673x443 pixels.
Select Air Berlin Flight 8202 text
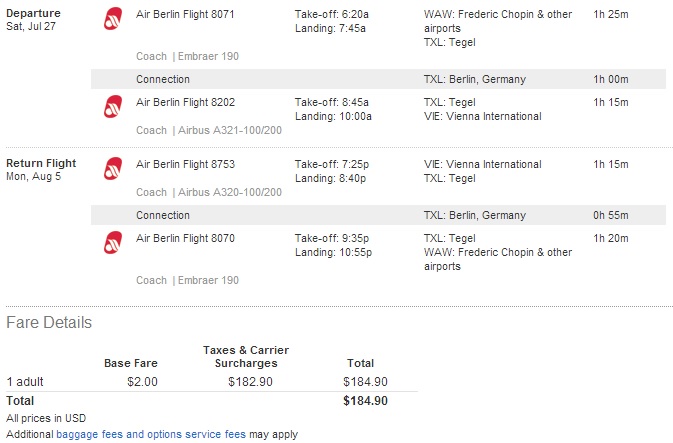tap(185, 102)
